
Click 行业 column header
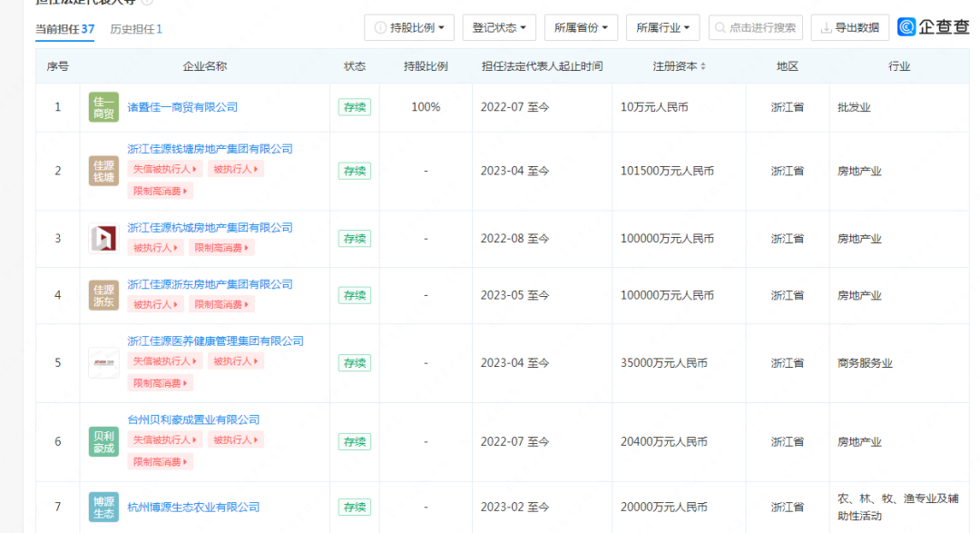(x=898, y=66)
